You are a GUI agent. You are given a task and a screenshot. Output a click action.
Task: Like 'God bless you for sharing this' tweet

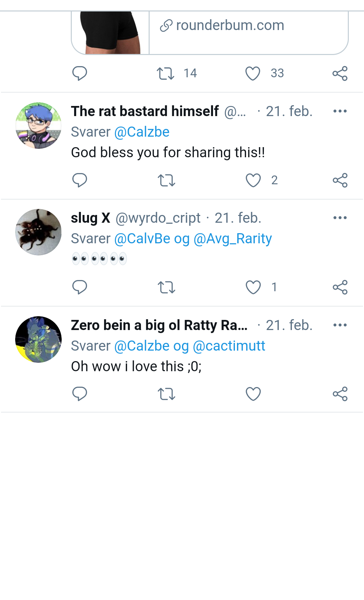pyautogui.click(x=253, y=180)
